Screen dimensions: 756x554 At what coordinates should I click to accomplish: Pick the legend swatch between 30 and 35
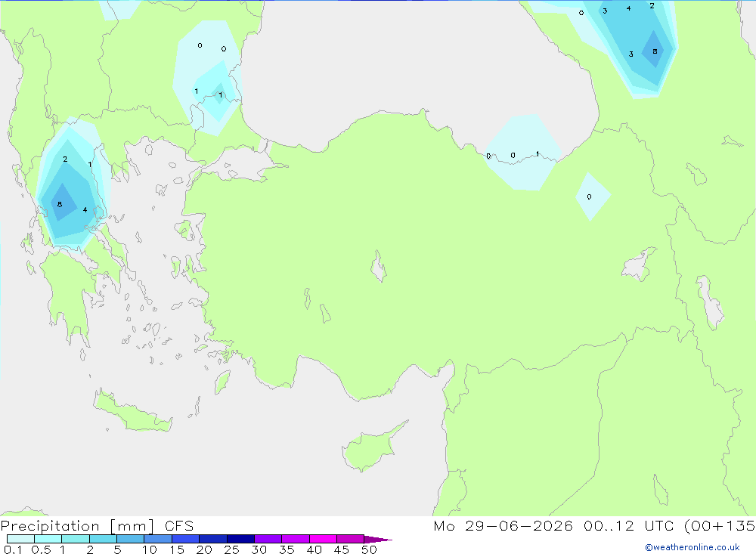click(x=268, y=539)
